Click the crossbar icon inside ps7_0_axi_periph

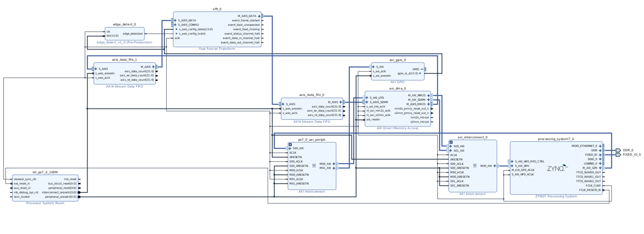click(x=314, y=166)
